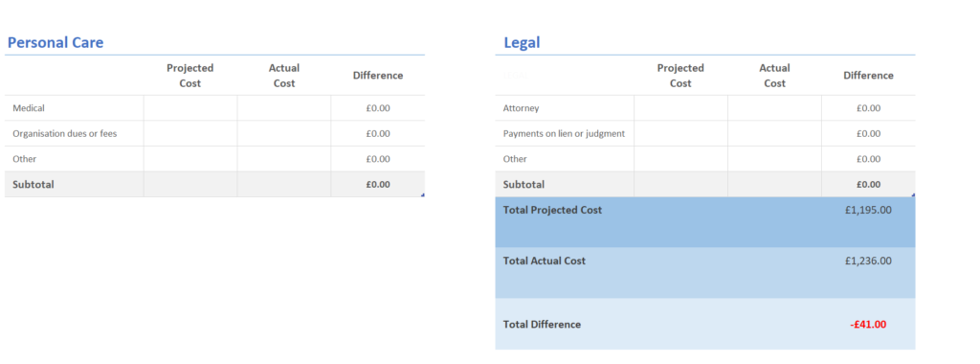
Task: Select Payments on lien or judgment label
Action: tap(564, 133)
